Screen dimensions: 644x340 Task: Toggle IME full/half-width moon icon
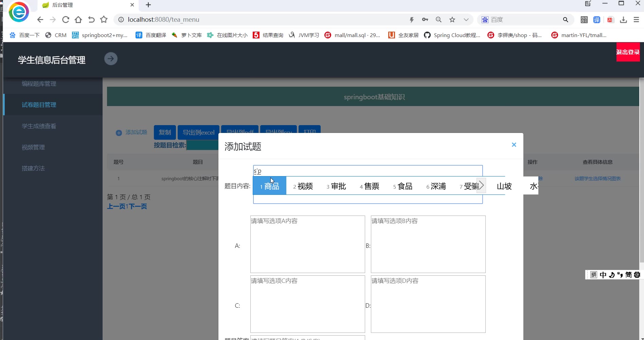612,275
